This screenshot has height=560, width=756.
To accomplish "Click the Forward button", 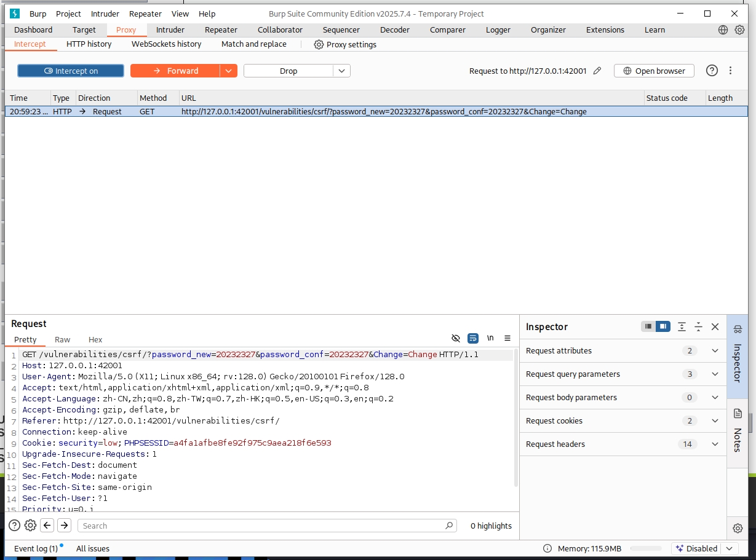I will pyautogui.click(x=175, y=71).
